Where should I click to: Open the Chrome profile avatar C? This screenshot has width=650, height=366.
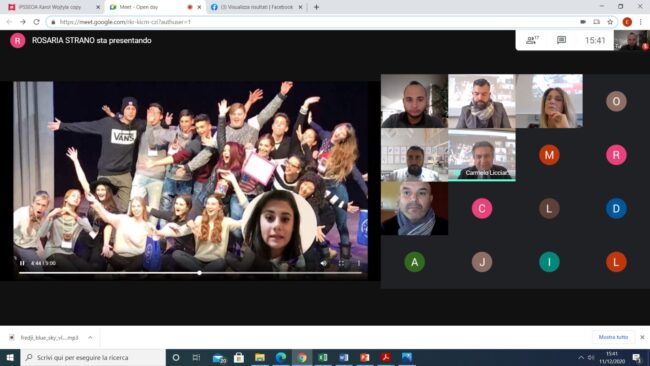(627, 22)
